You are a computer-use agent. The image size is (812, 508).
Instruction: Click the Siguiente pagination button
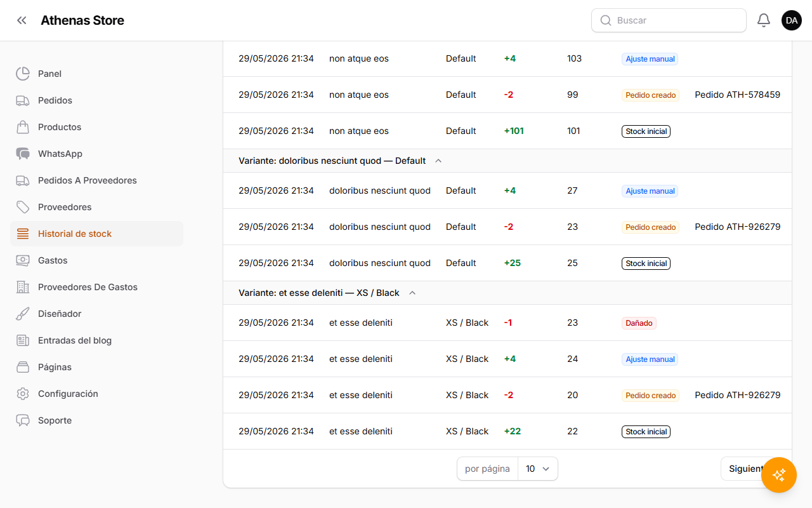[748, 469]
